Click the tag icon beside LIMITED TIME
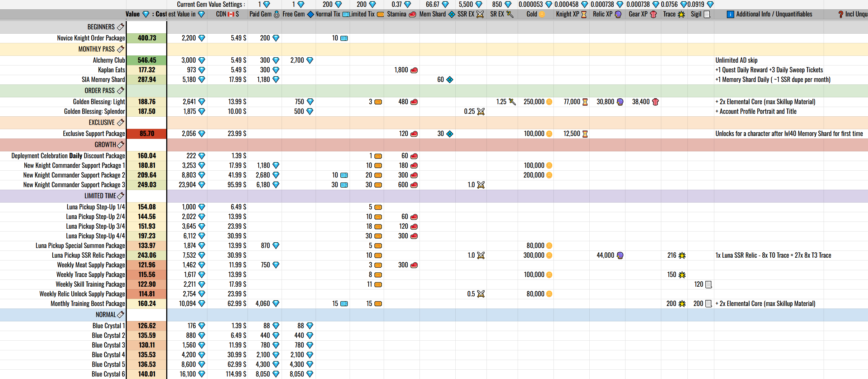Viewport: 868px width, 379px height. tap(121, 196)
